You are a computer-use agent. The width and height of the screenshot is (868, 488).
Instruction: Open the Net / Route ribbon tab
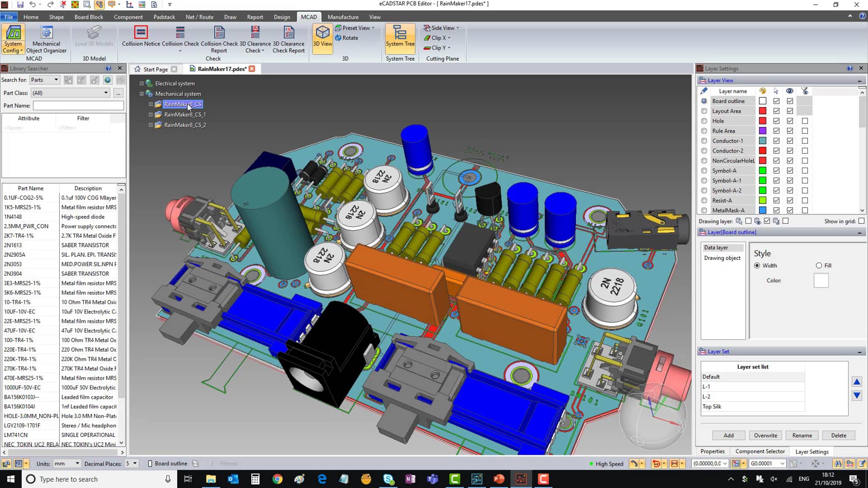200,17
